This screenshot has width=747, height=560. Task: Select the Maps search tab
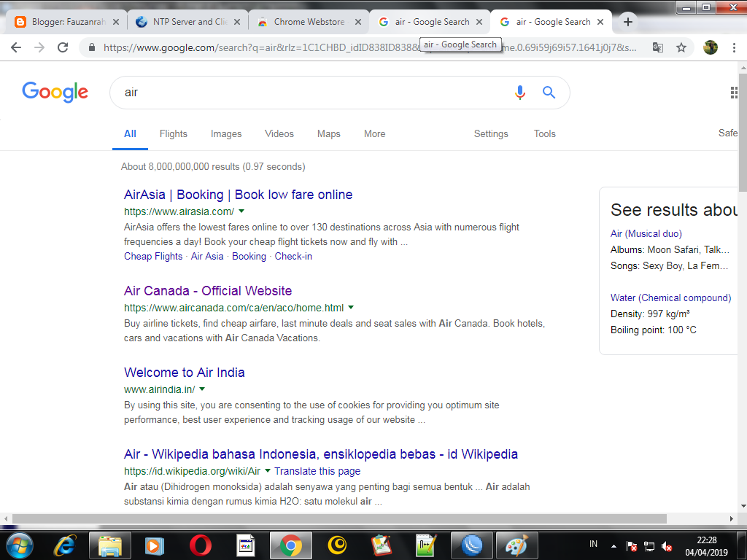(x=329, y=134)
